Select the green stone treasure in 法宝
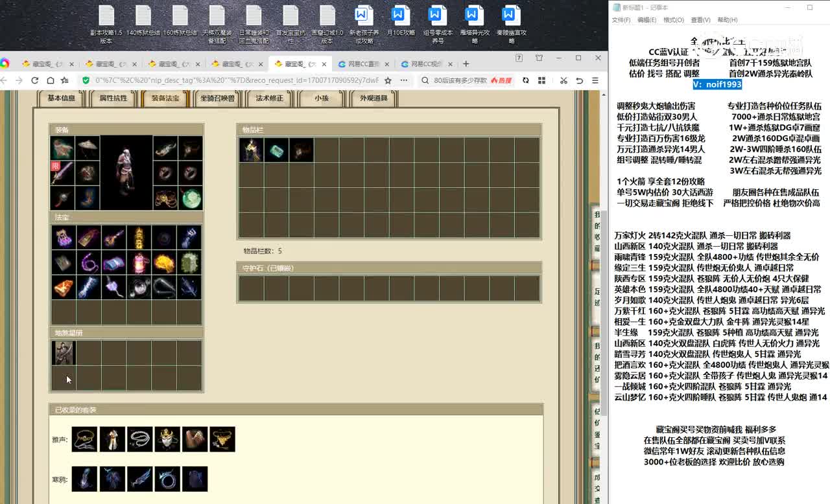 pyautogui.click(x=189, y=263)
